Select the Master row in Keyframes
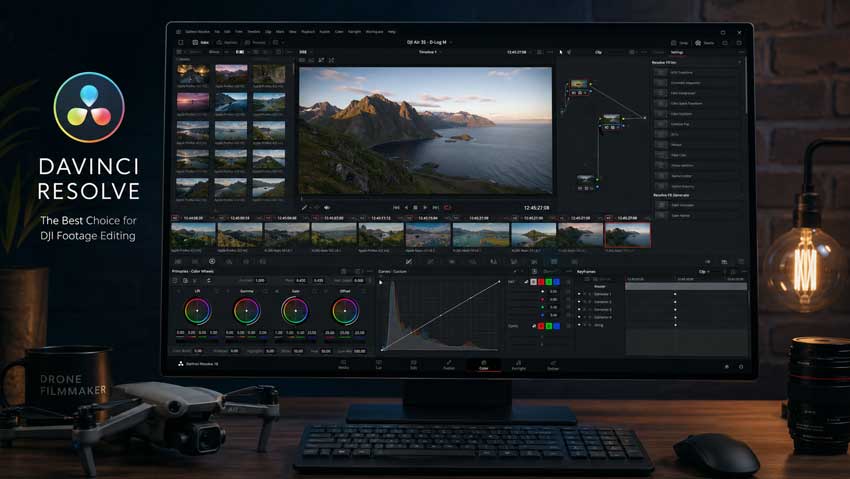This screenshot has height=479, width=850. [600, 287]
